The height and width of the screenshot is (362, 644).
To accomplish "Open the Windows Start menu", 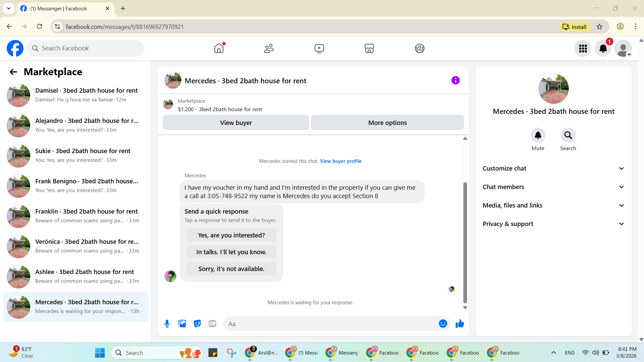I will pos(100,353).
